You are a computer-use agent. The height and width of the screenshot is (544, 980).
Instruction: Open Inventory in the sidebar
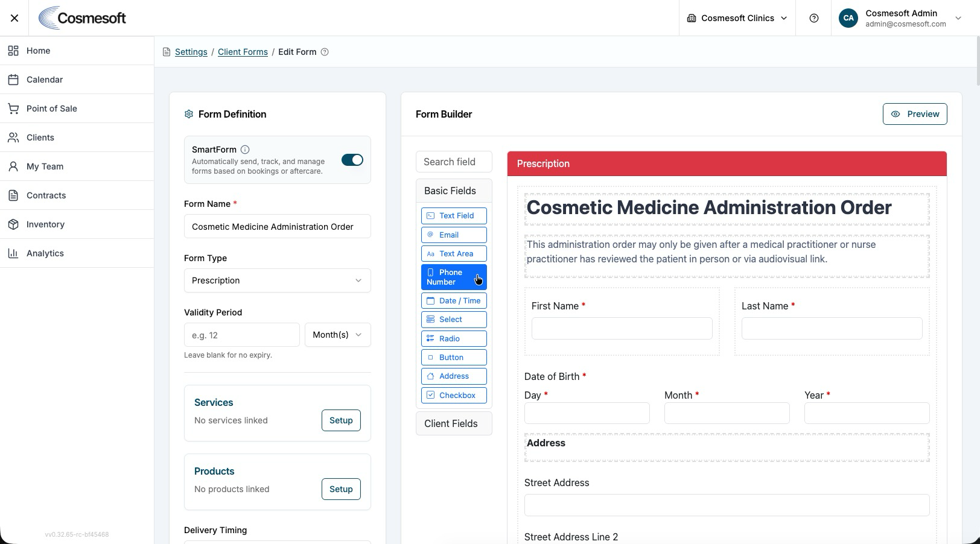(77, 224)
